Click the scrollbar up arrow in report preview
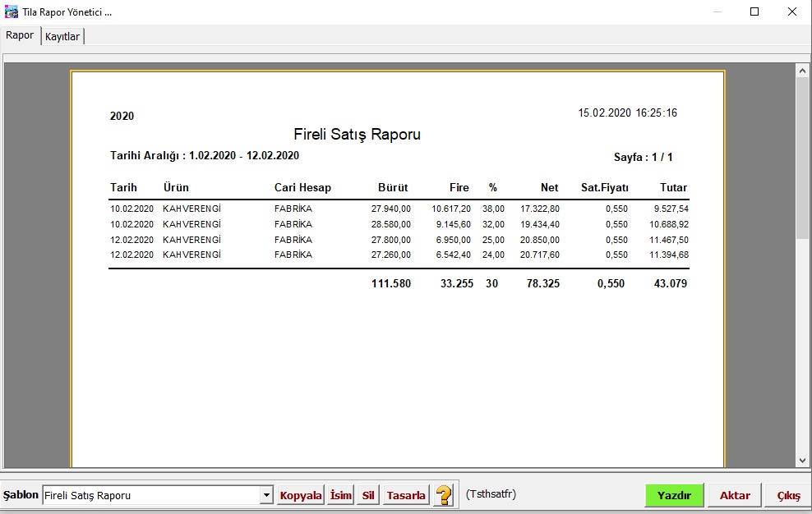The image size is (812, 514). [x=803, y=71]
